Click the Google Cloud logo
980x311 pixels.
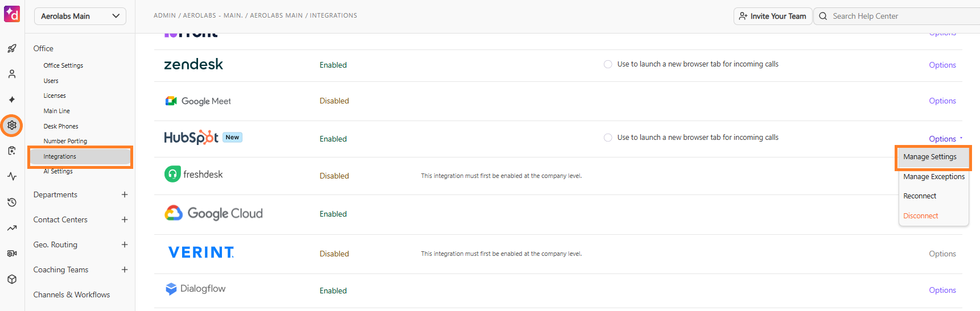pos(213,213)
